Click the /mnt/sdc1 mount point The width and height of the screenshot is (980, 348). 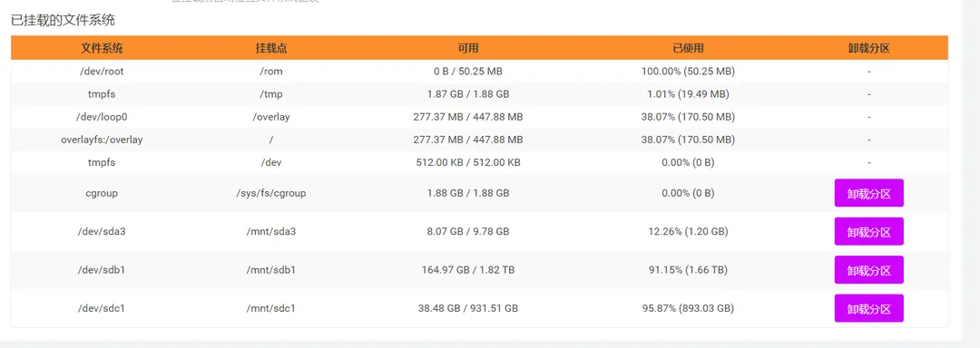[x=271, y=308]
